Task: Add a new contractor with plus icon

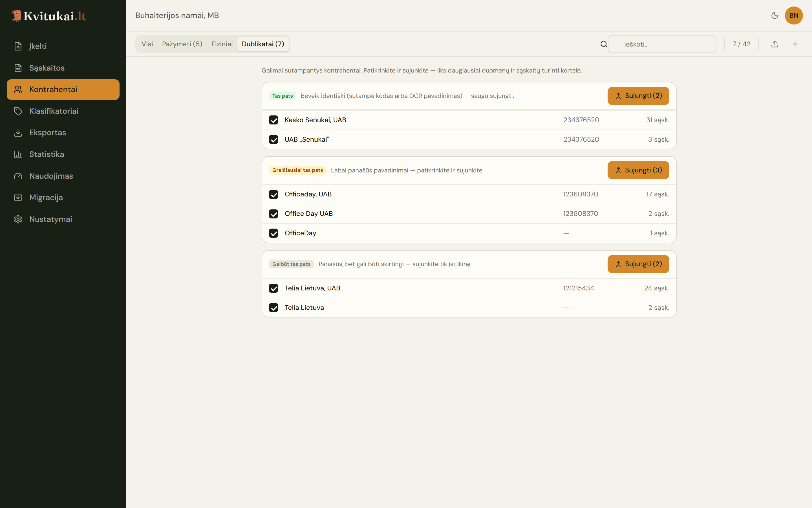Action: point(795,44)
